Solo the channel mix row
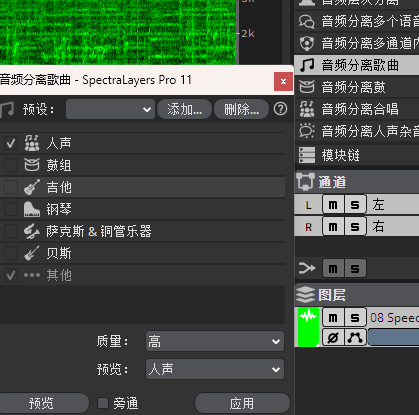419x415 pixels. [355, 268]
